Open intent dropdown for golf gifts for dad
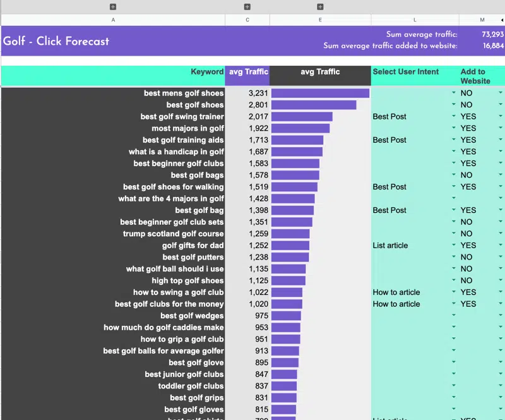This screenshot has width=505, height=420. 454,246
